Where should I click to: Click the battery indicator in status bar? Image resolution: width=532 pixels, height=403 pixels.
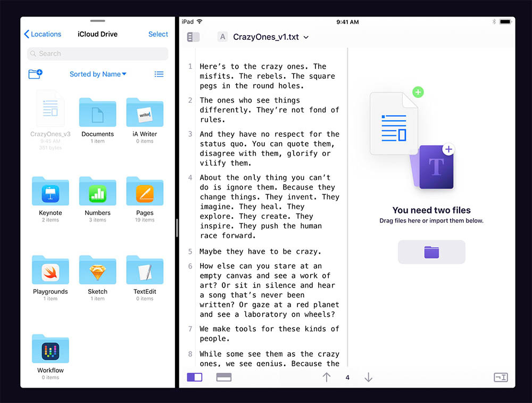pos(505,22)
